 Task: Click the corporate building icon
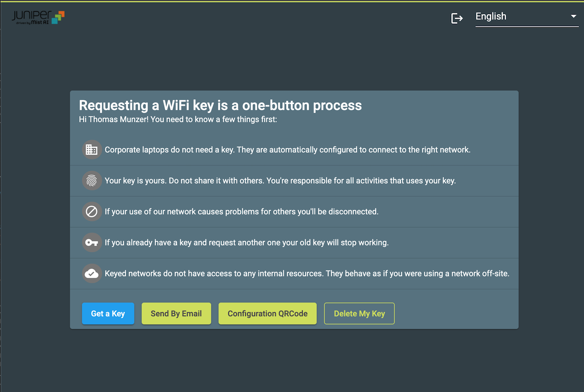coord(91,150)
